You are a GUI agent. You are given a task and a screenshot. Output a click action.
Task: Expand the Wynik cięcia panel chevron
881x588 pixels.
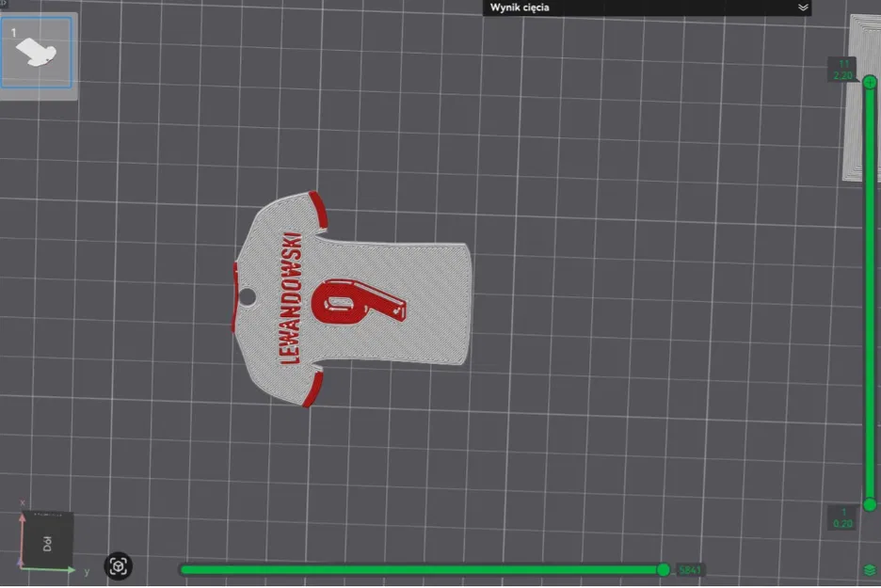(803, 8)
